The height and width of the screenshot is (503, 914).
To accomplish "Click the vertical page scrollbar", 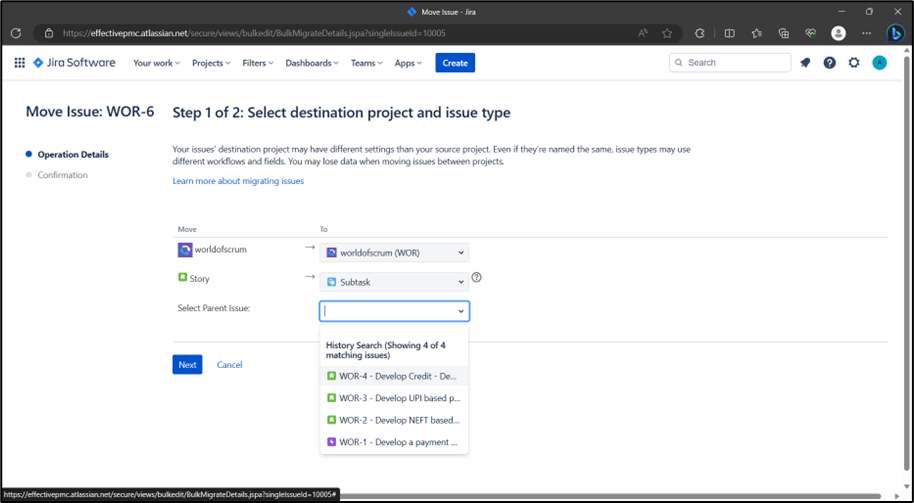I will point(906,261).
